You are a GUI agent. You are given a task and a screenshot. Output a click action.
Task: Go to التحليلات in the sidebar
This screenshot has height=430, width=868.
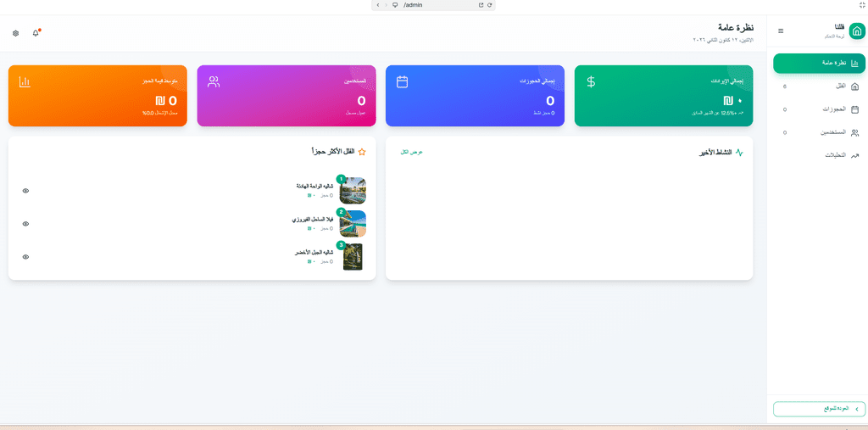click(819, 156)
